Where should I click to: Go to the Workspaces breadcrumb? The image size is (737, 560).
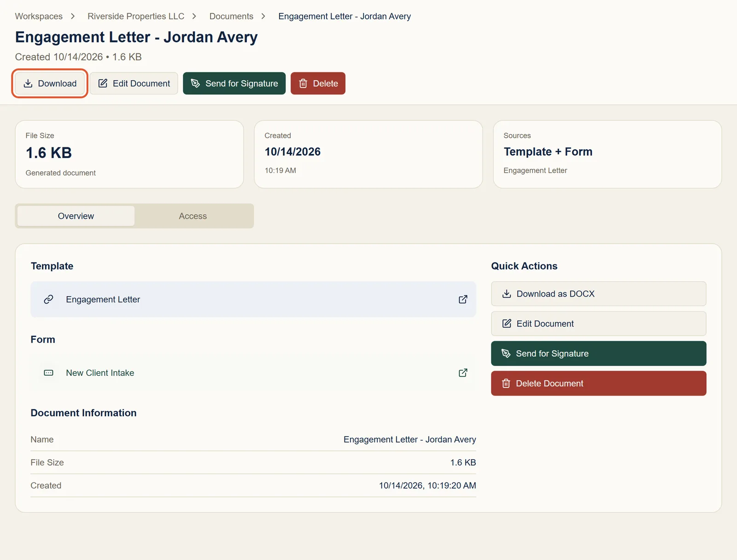(39, 16)
